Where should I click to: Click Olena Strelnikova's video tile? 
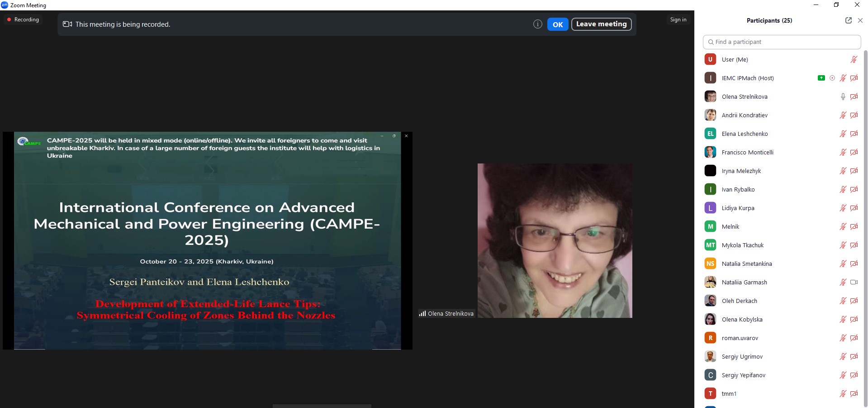555,240
